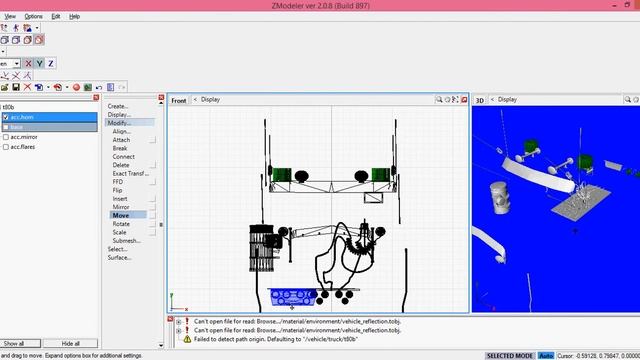Select the Scale modify tool
Viewport: 640px width, 360px height.
point(120,232)
